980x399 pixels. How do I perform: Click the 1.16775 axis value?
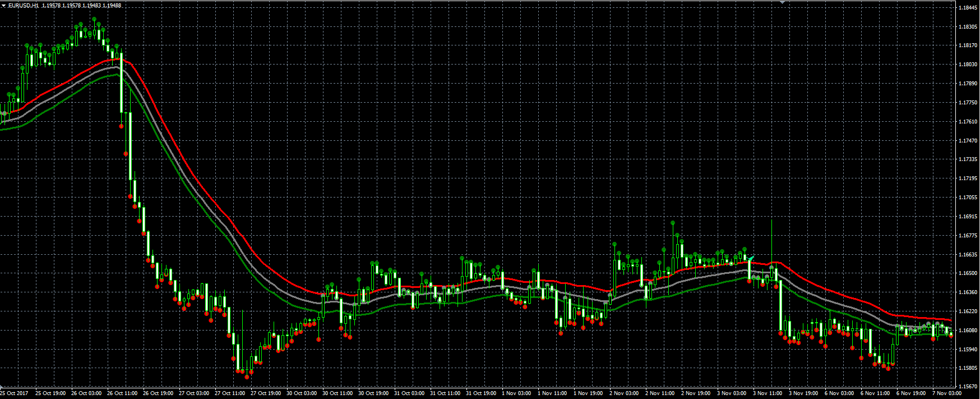click(968, 236)
